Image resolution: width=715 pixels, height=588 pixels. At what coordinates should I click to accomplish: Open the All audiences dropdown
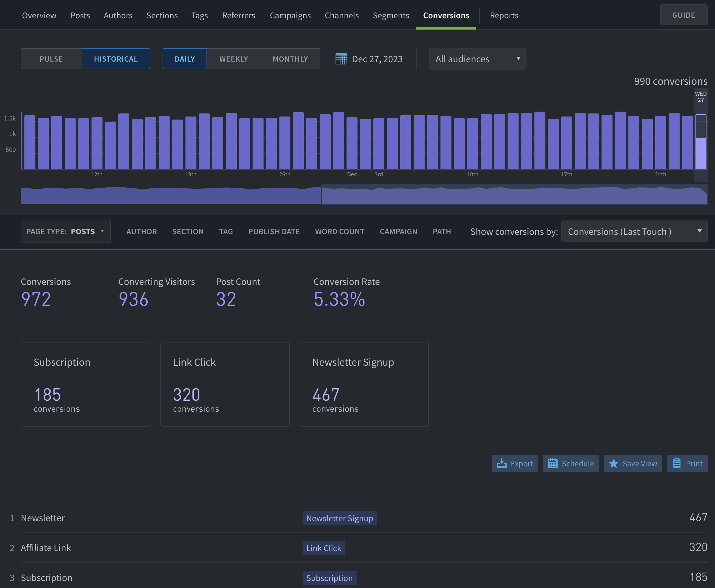(477, 59)
